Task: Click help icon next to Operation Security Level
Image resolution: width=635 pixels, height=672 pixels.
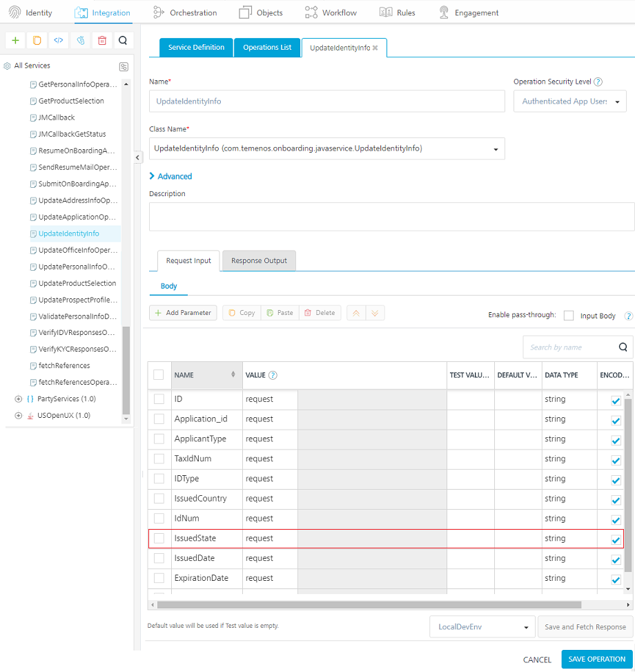Action: click(598, 81)
